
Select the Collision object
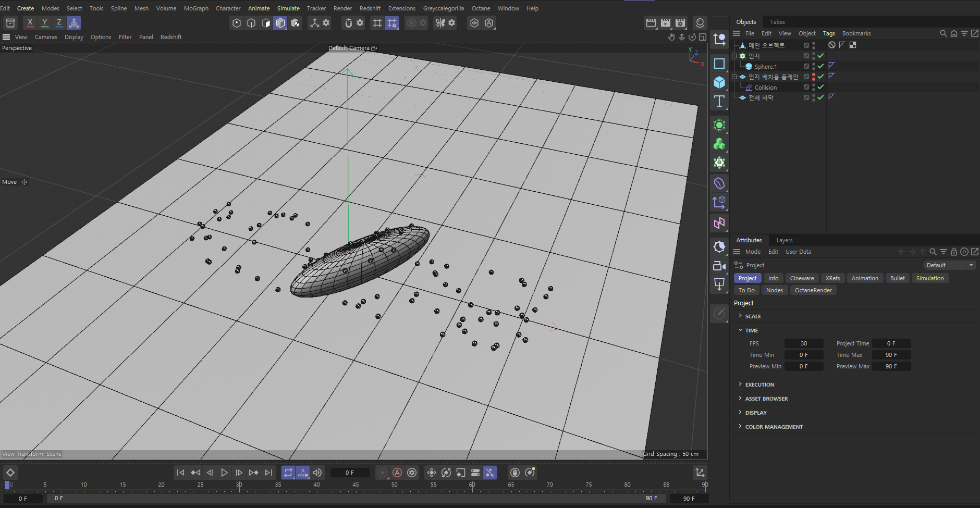[x=765, y=88]
